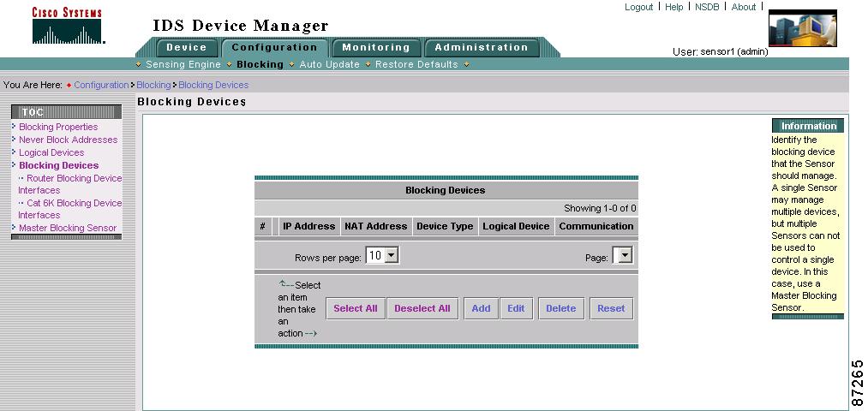The image size is (868, 411).
Task: Open the Configuration tab
Action: click(x=274, y=48)
